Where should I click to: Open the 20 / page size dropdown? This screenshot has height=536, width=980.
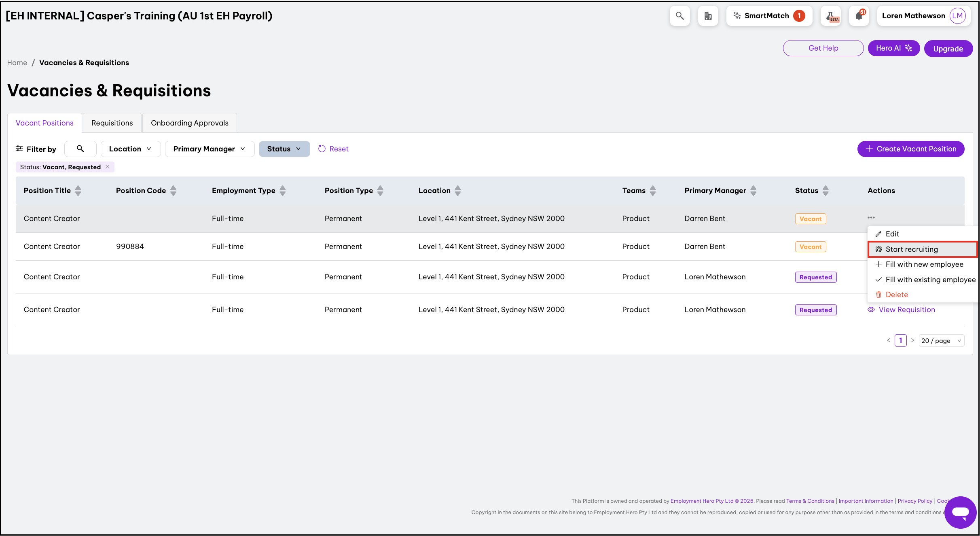coord(941,340)
